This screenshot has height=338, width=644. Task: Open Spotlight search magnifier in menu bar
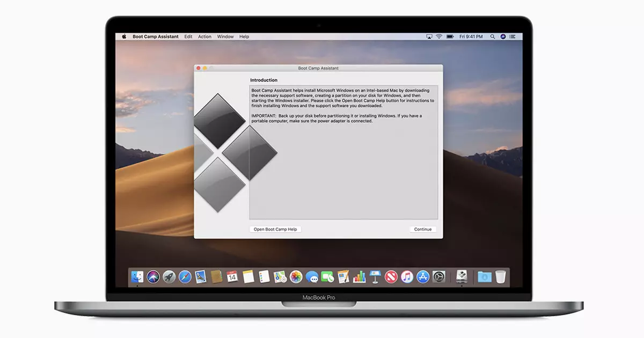[493, 36]
